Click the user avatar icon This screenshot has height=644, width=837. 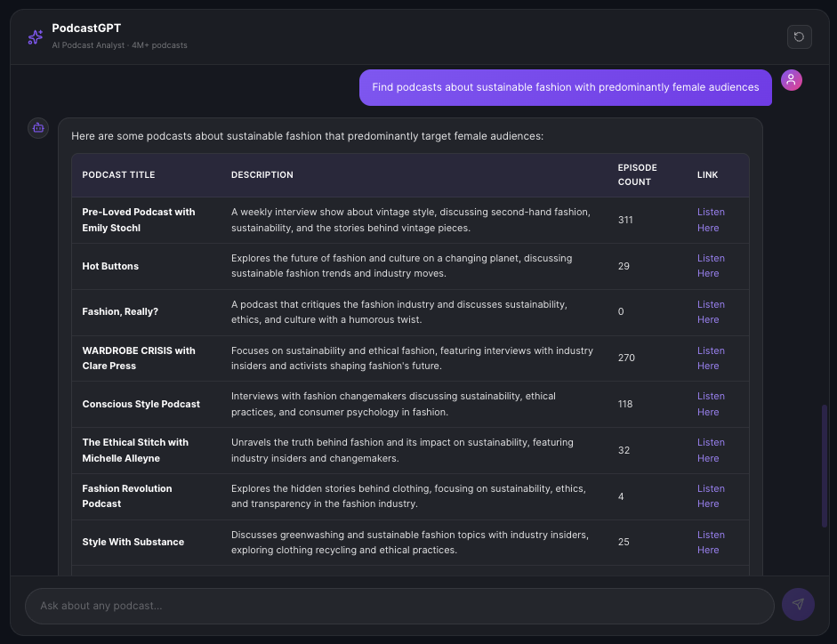(x=791, y=80)
